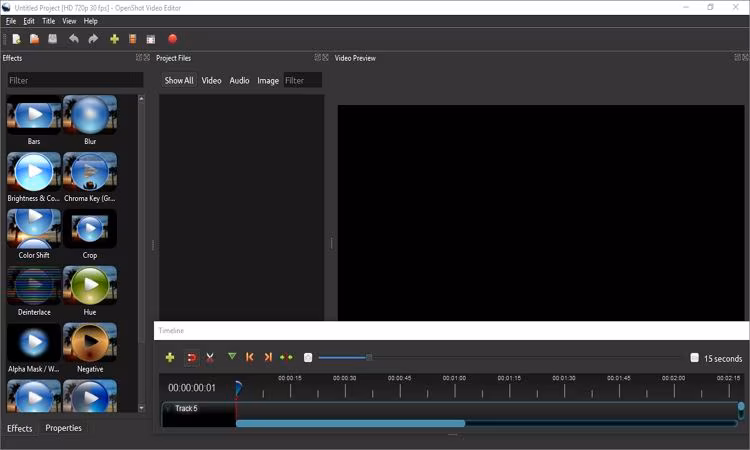Click ruler at 00:01:00 mark

pyautogui.click(x=454, y=378)
